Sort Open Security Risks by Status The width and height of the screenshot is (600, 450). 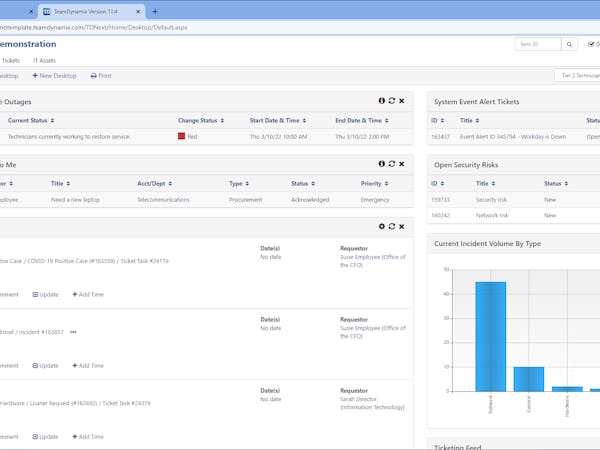(x=556, y=184)
